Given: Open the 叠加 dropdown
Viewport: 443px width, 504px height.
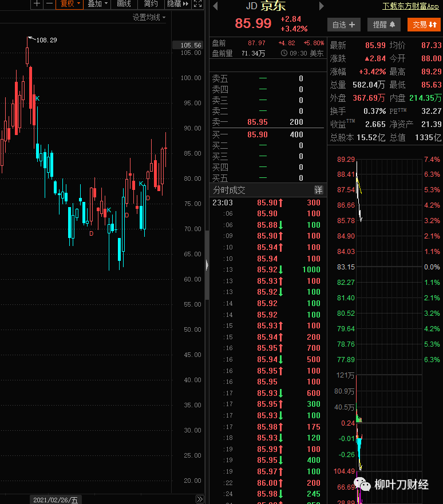Looking at the screenshot, I should coord(97,4).
